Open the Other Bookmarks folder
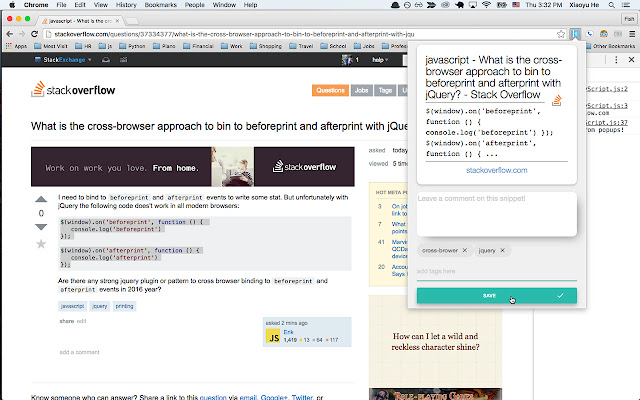The height and width of the screenshot is (400, 640). (x=610, y=46)
